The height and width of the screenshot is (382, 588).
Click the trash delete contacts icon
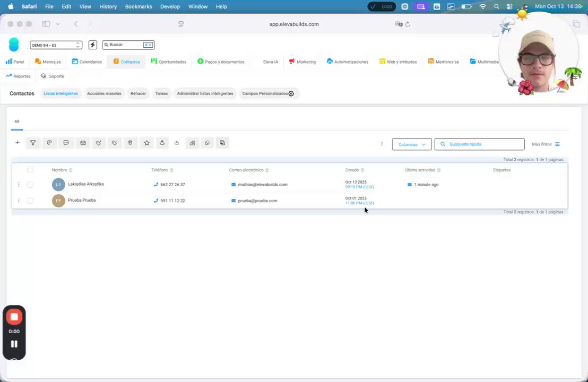pyautogui.click(x=130, y=143)
